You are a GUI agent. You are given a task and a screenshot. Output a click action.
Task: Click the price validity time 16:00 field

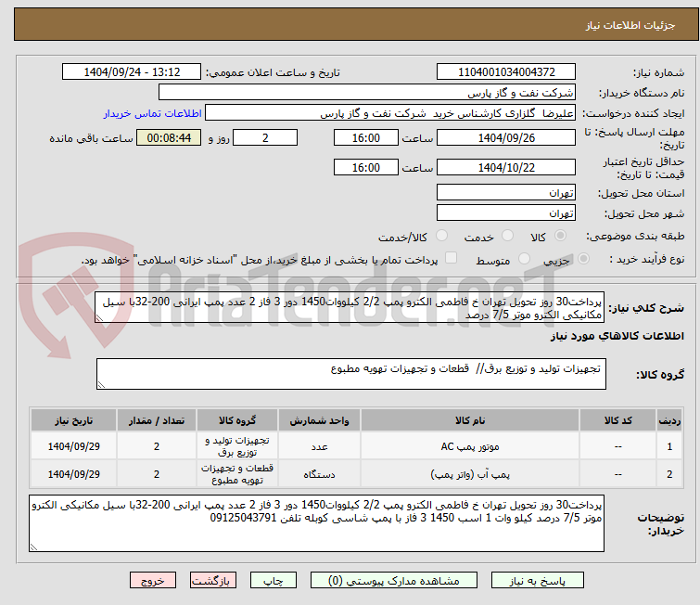pos(365,168)
